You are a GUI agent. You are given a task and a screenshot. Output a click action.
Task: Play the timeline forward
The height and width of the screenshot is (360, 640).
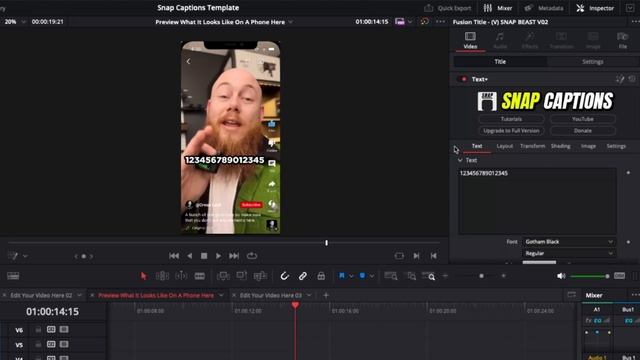[x=218, y=256]
